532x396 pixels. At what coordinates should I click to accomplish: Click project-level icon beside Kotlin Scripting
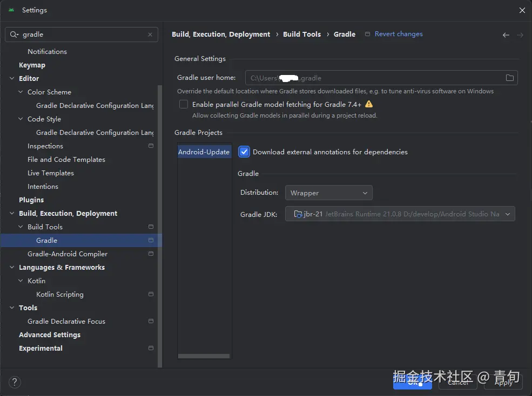click(x=151, y=294)
